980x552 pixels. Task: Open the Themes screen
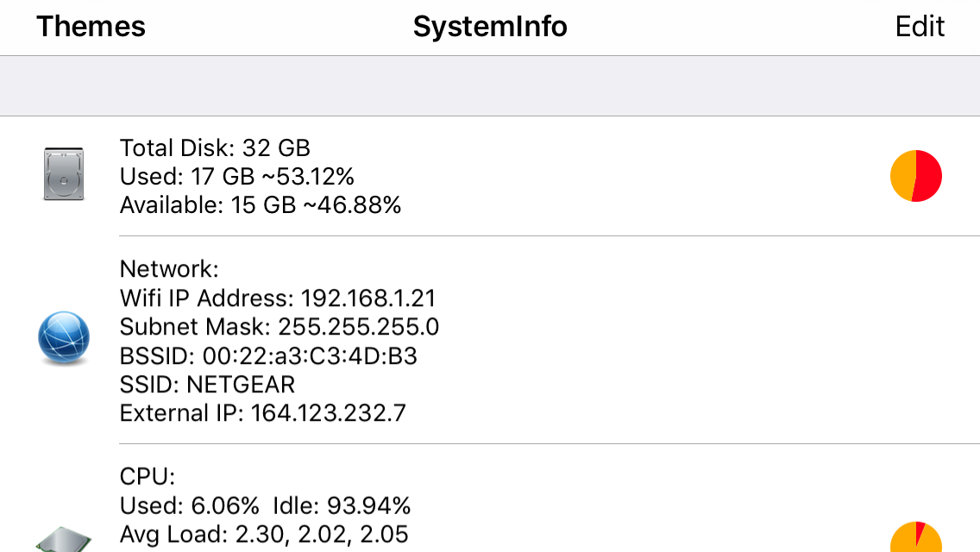pos(90,27)
